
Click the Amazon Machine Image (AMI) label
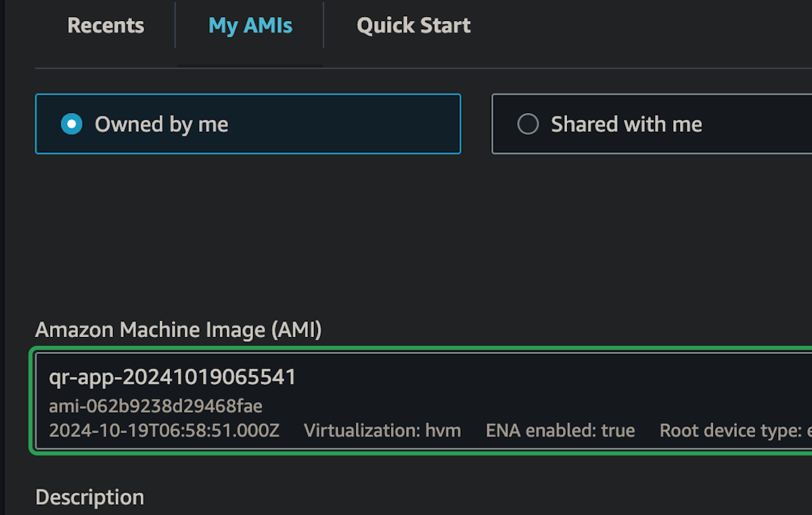179,330
